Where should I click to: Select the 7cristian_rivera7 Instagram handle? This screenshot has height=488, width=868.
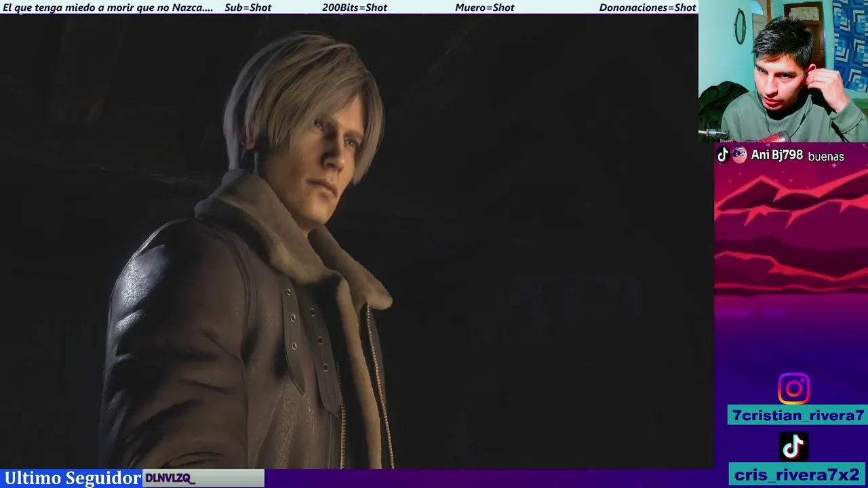point(798,415)
